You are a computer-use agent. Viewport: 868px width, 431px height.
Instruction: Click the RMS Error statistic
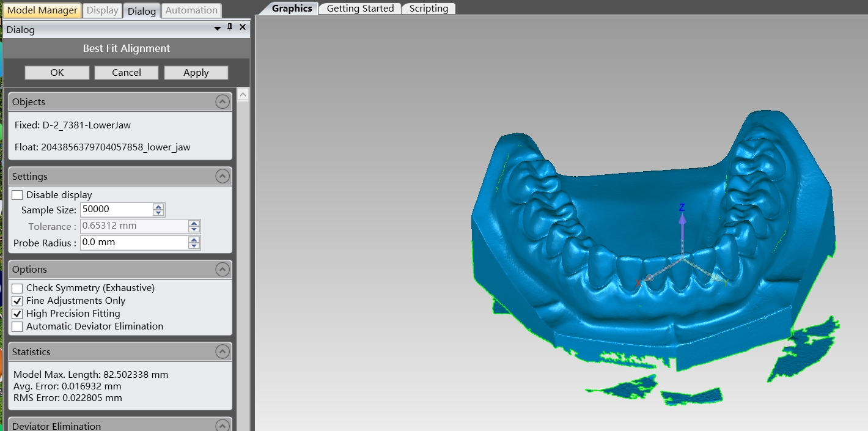click(x=68, y=398)
